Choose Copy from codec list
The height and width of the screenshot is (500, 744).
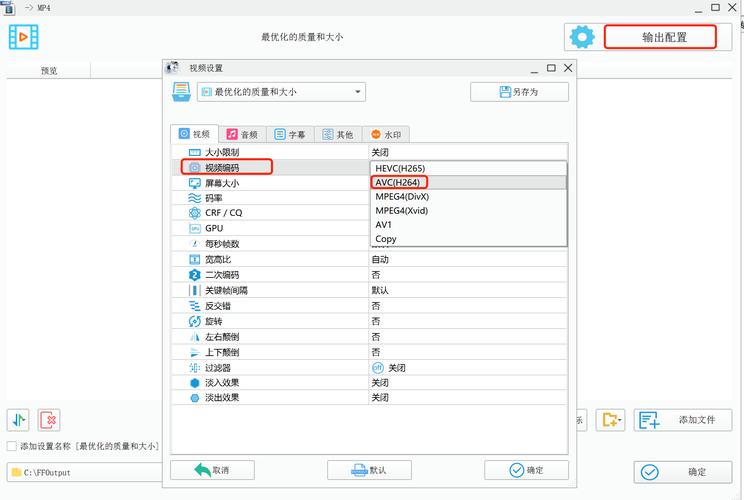point(468,239)
